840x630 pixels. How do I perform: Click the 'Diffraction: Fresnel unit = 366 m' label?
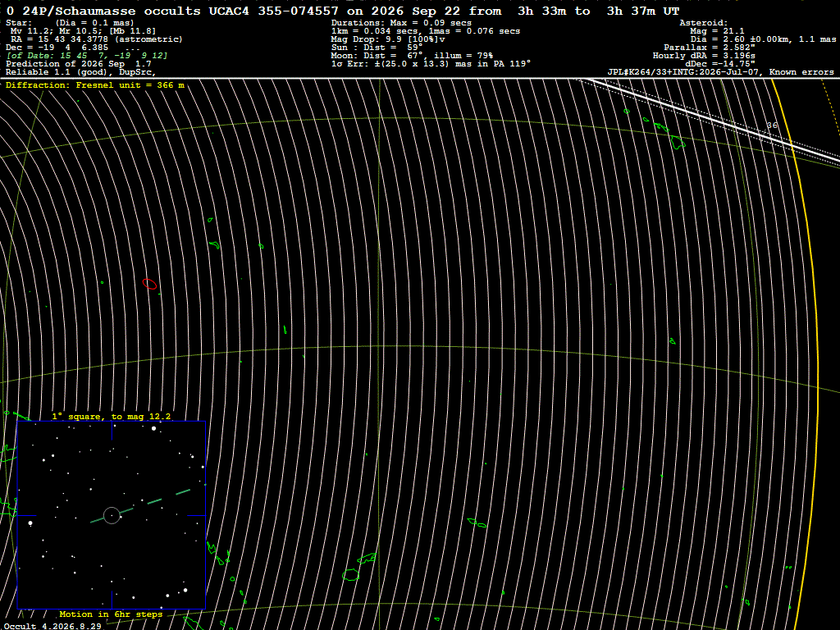tap(95, 85)
